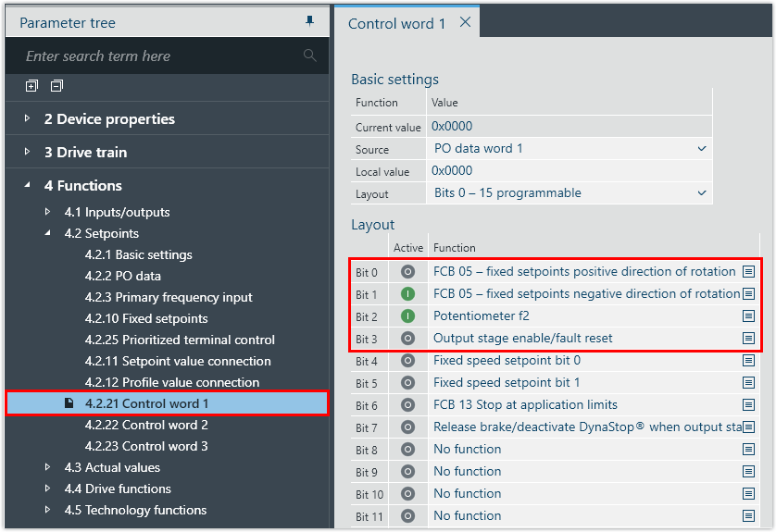
Task: Pin the Parameter tree panel
Action: coord(309,21)
